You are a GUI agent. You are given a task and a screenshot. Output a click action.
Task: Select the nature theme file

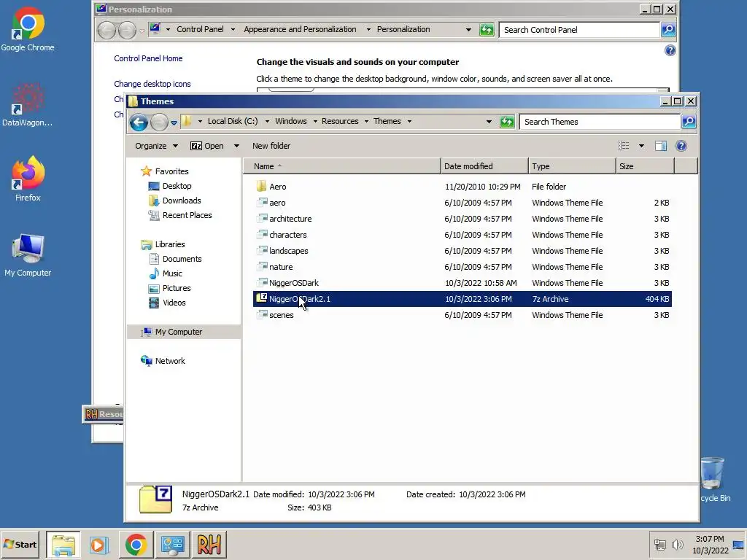[x=462, y=267]
